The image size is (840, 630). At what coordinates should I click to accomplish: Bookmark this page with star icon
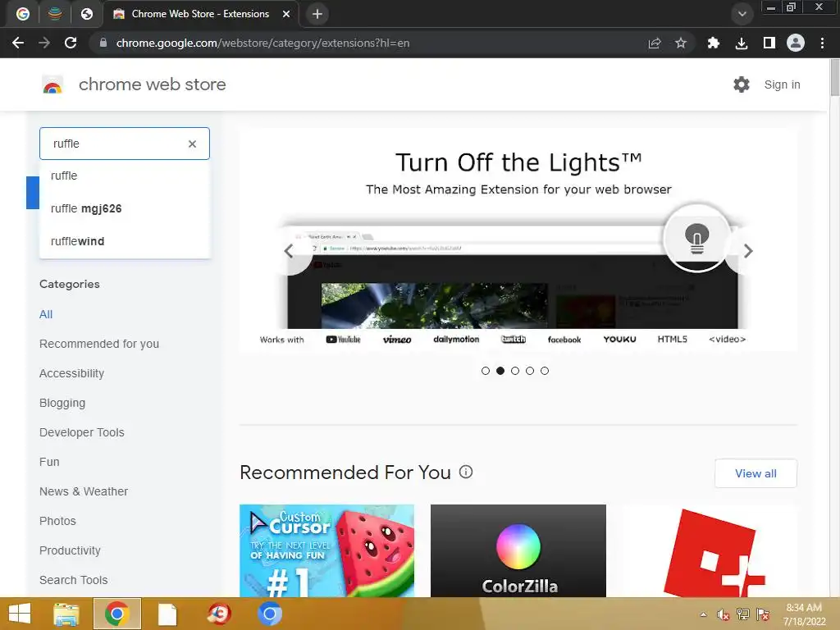(680, 43)
